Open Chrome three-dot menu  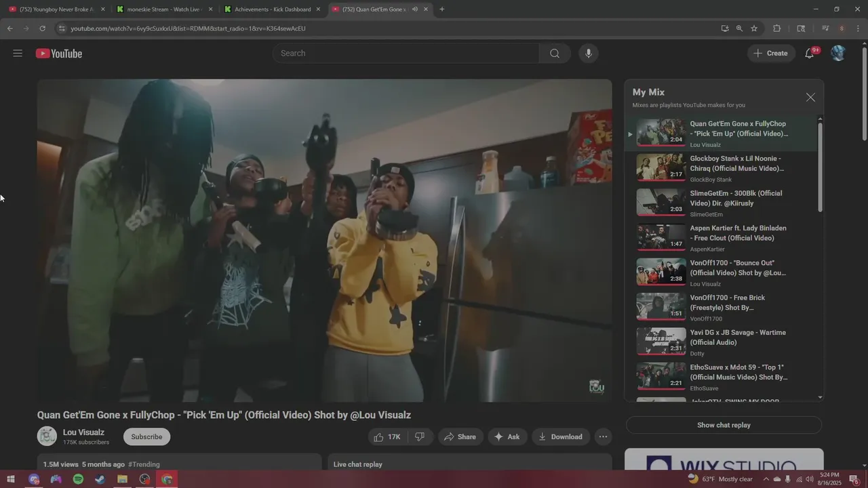(x=858, y=28)
